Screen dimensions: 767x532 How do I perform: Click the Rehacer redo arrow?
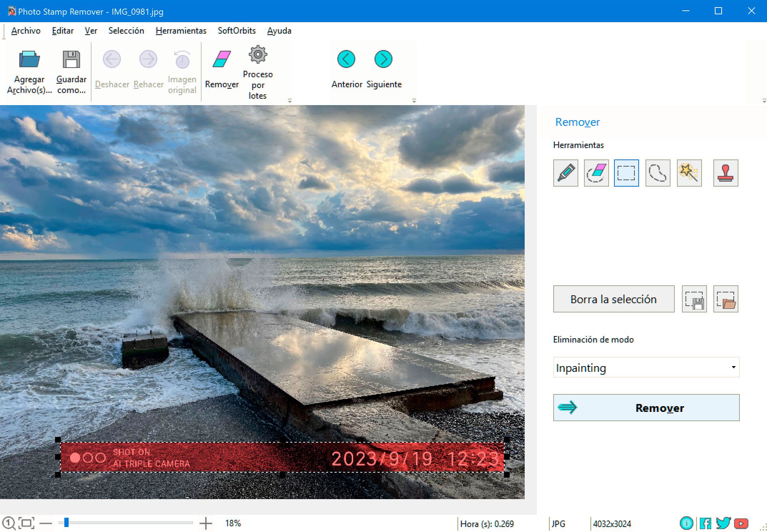click(148, 59)
